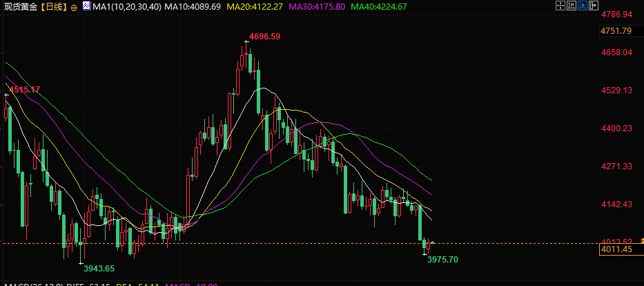Click the current price box 4011.45
644x286 pixels.
[621, 249]
